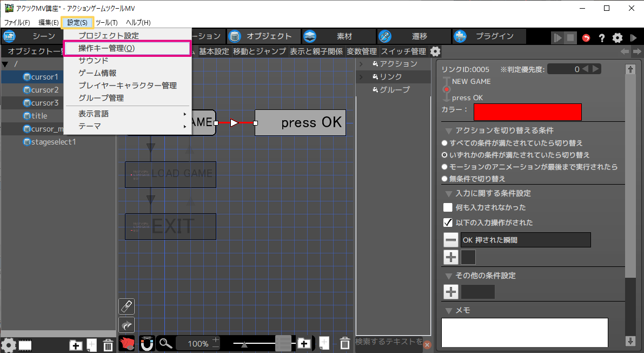This screenshot has height=353, width=644.
Task: Toggle the magnet snap icon
Action: pyautogui.click(x=147, y=343)
